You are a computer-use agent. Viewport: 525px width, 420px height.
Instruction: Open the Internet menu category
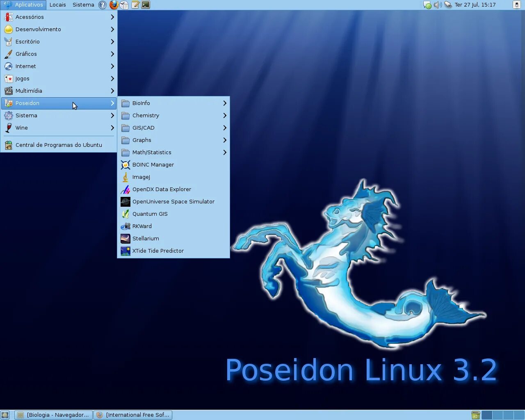(59, 66)
